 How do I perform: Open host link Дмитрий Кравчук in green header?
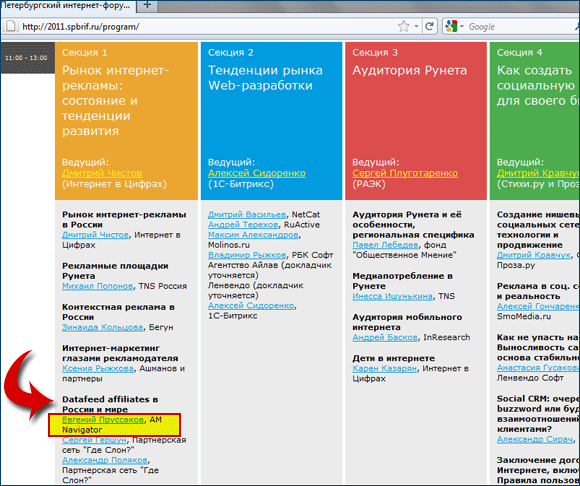pos(538,173)
